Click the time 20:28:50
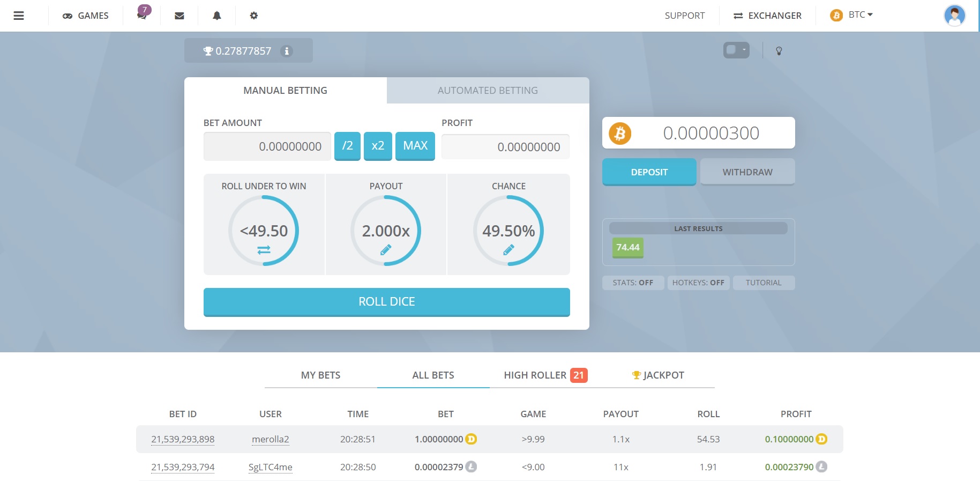980x481 pixels. [358, 467]
